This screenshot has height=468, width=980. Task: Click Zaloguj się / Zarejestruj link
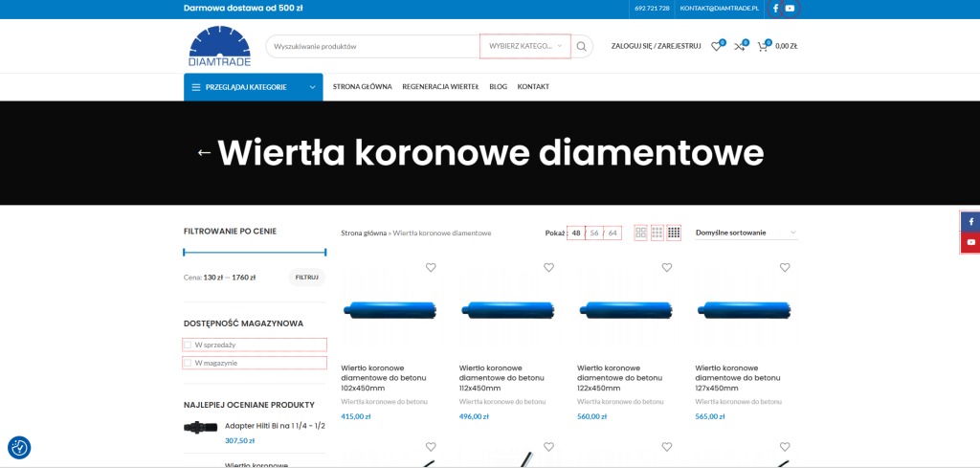[x=657, y=46]
